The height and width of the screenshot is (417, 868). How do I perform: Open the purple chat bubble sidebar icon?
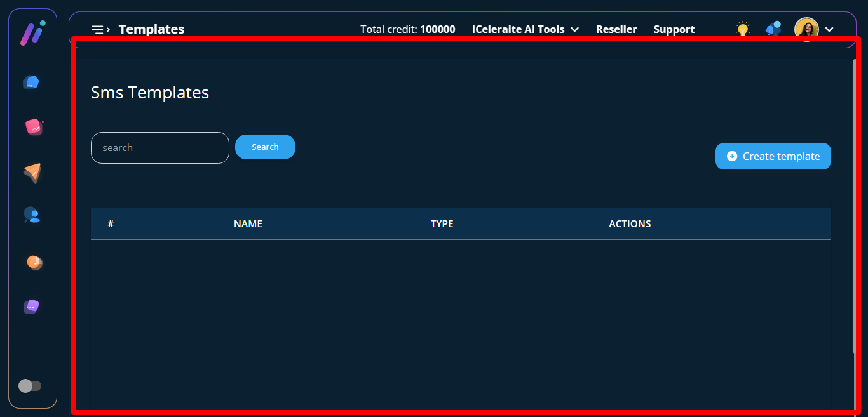point(32,307)
